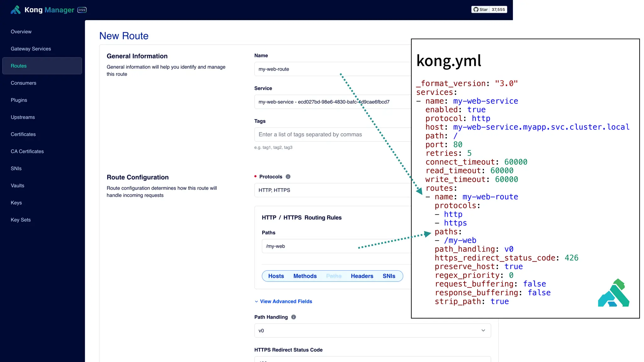This screenshot has height=362, width=644.
Task: Click the GitHub Star button
Action: click(480, 9)
